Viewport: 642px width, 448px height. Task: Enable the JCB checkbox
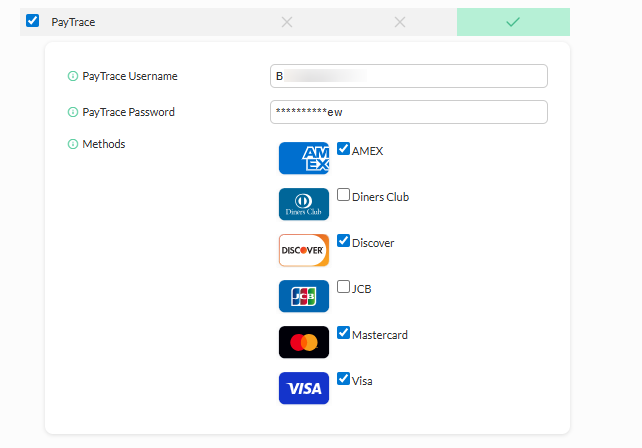point(344,287)
